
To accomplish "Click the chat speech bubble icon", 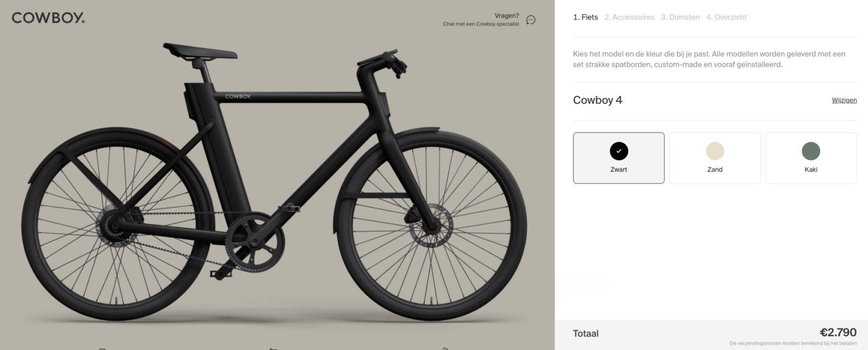I will coord(530,19).
